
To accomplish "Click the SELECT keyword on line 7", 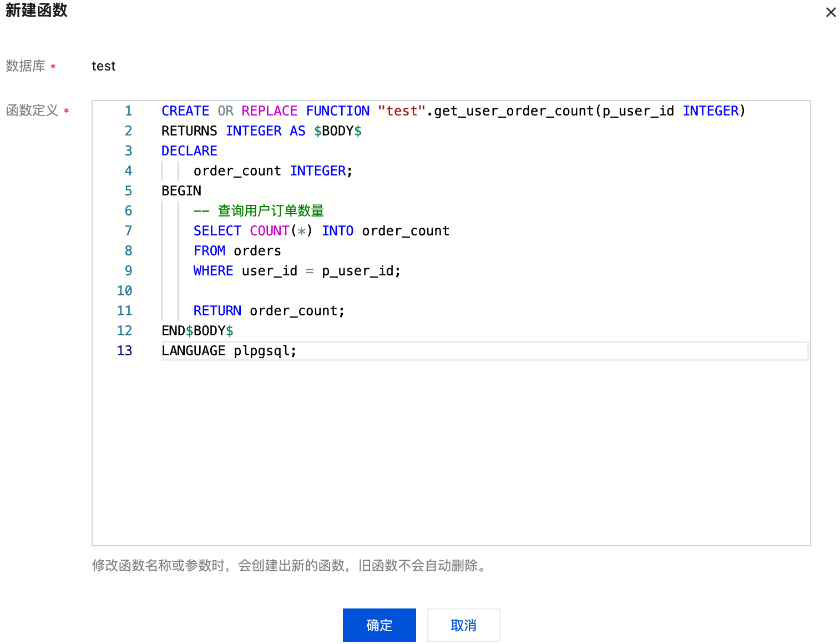I will click(x=217, y=231).
